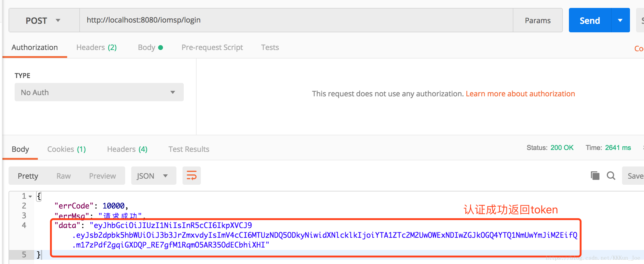Follow the Learn more about authorization link

(x=520, y=94)
